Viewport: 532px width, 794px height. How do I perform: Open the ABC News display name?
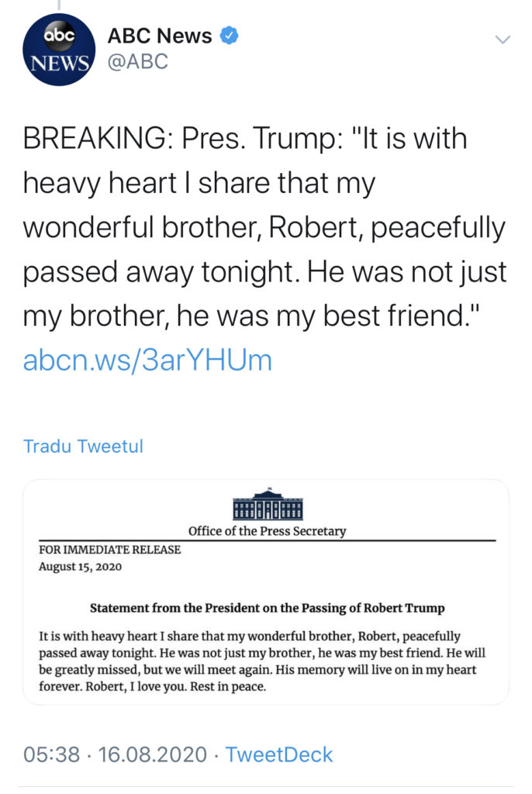coord(160,36)
